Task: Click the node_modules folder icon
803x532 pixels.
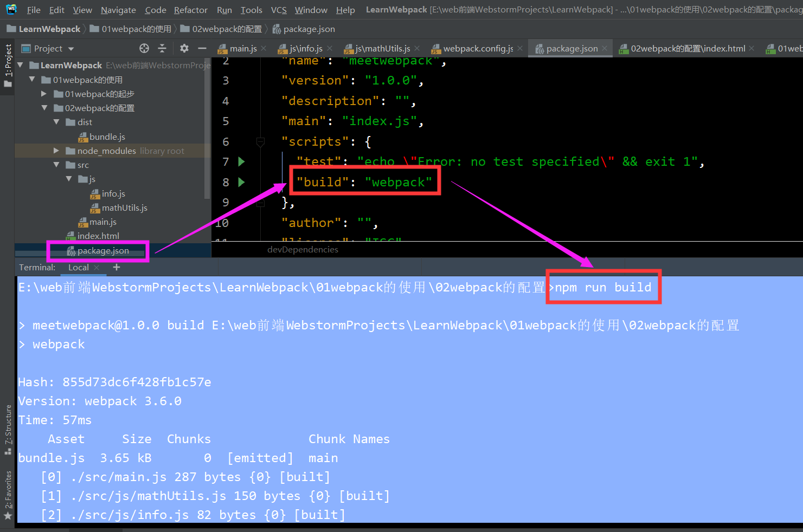Action: coord(70,151)
